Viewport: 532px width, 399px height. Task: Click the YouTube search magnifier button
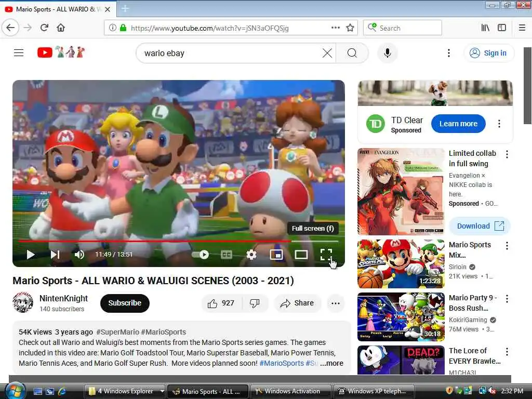pos(352,53)
